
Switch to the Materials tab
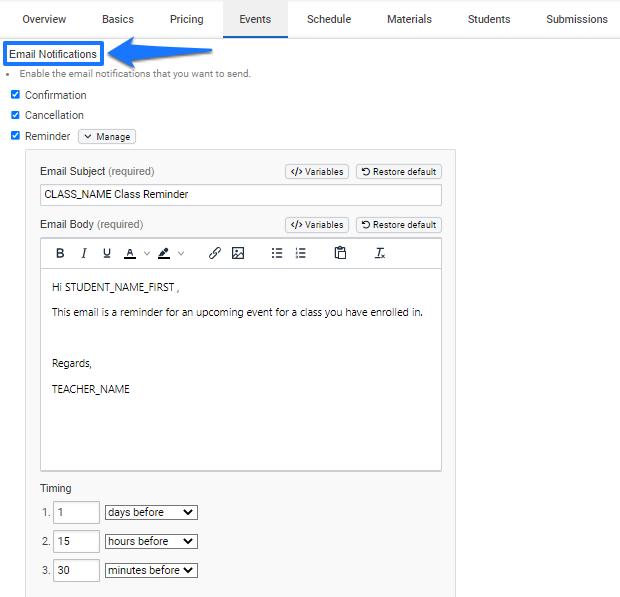pos(409,19)
